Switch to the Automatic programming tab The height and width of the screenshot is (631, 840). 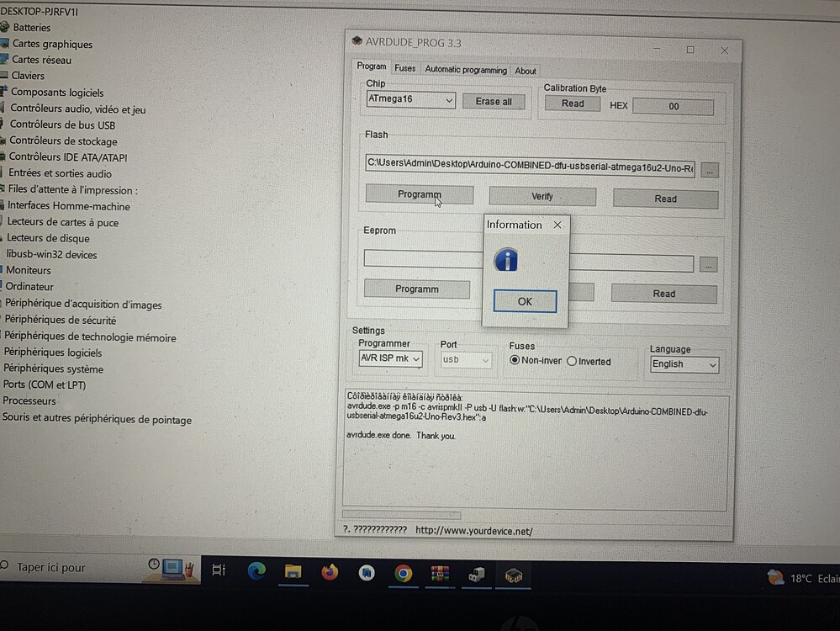(466, 69)
